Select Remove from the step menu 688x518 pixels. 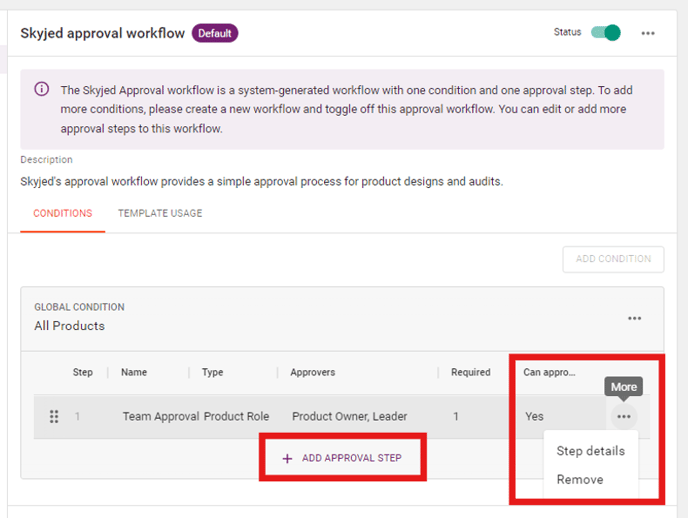pos(580,479)
